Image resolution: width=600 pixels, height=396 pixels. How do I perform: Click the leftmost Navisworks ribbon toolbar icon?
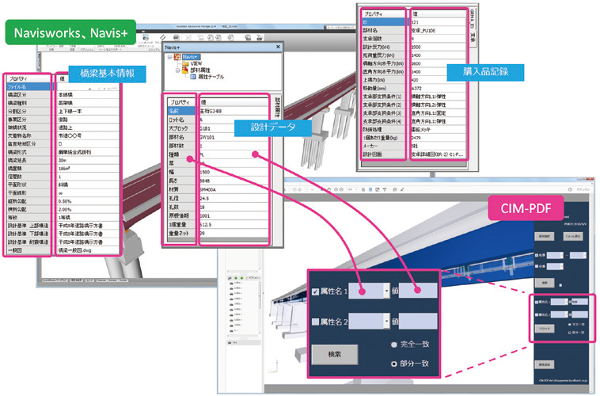click(x=146, y=37)
